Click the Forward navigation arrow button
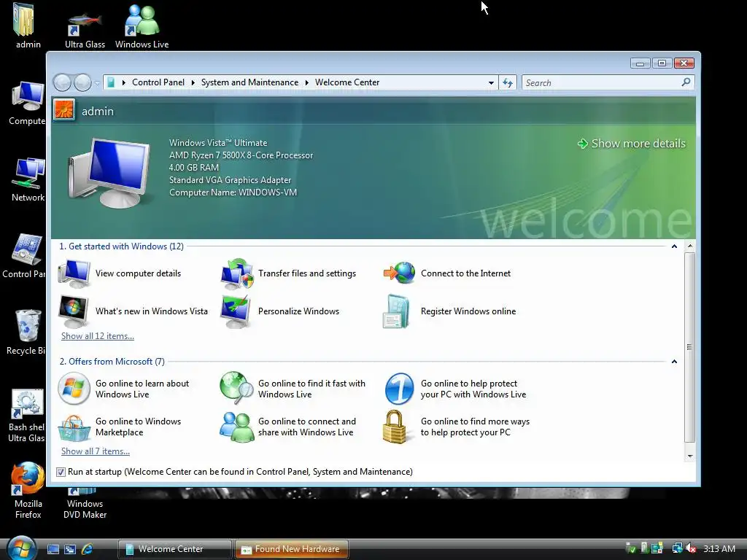The image size is (747, 560). pos(82,83)
